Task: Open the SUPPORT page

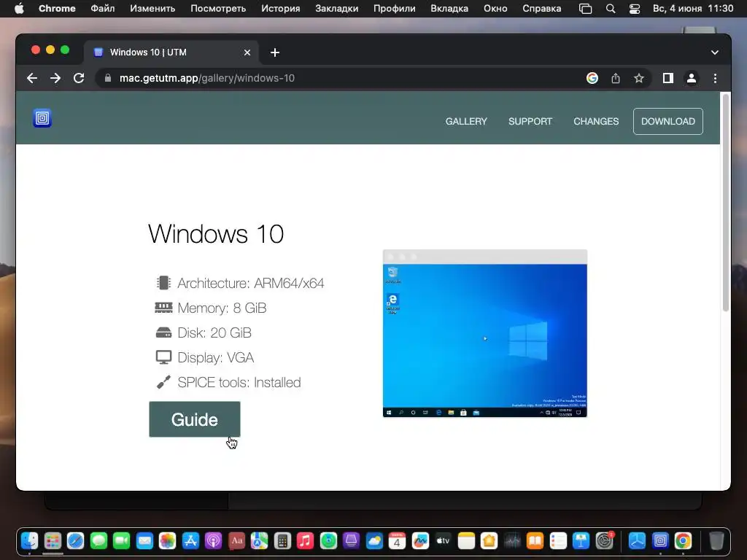Action: click(530, 122)
